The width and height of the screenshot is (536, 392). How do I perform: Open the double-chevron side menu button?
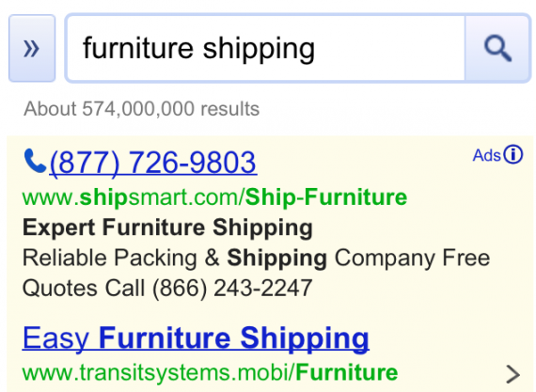(x=32, y=48)
